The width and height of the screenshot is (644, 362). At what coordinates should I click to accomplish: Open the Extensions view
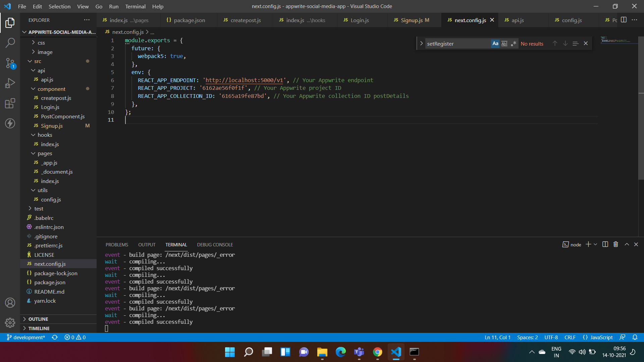(10, 103)
